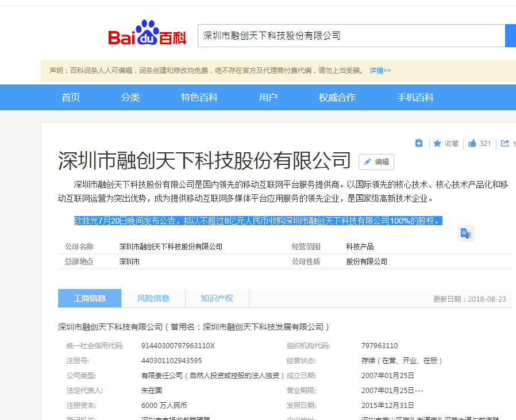Click the 曾用名 company name line
Screen dimensions: 516x420
click(194, 327)
